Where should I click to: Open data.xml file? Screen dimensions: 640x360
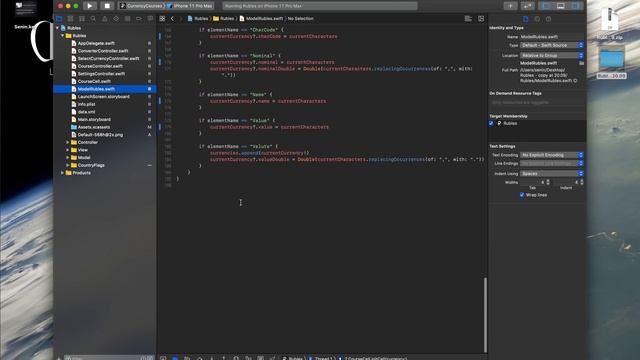pos(86,112)
